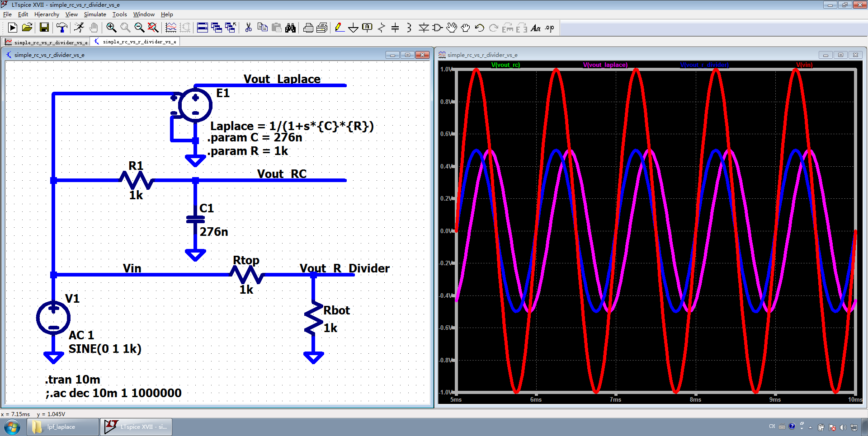Add a SPICE directive with .op icon
The width and height of the screenshot is (868, 436).
549,28
